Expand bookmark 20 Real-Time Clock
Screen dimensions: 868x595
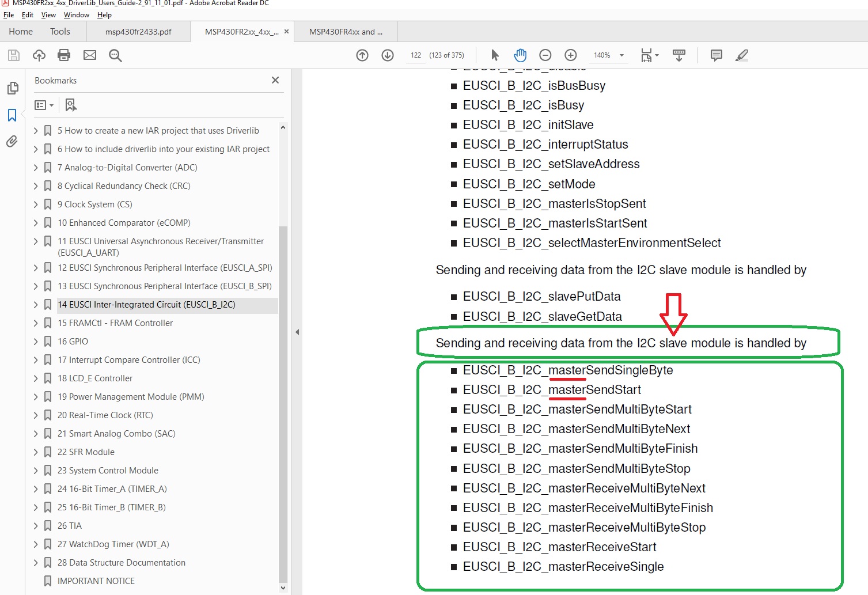pos(36,415)
